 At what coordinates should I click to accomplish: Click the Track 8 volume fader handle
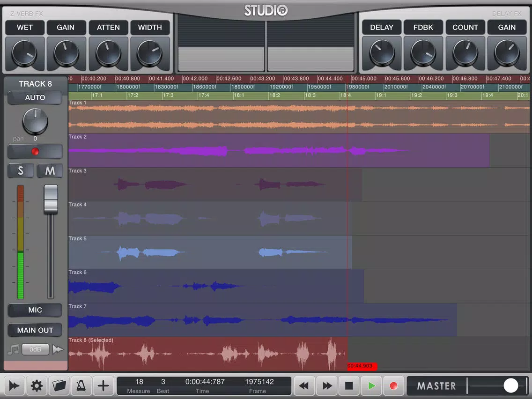(x=51, y=199)
